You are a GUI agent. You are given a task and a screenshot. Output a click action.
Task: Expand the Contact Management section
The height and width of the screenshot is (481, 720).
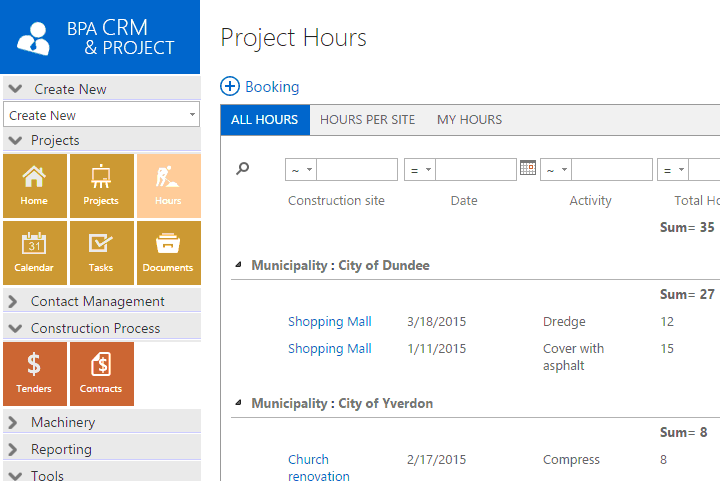(x=13, y=302)
